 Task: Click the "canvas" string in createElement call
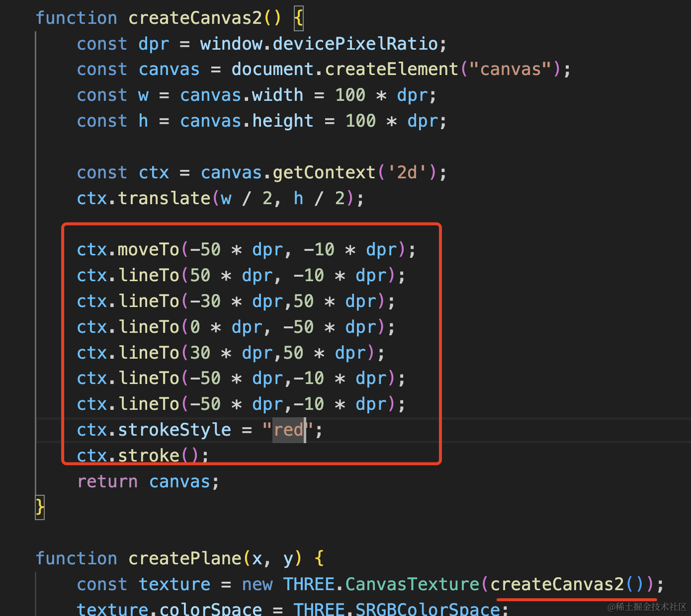511,69
